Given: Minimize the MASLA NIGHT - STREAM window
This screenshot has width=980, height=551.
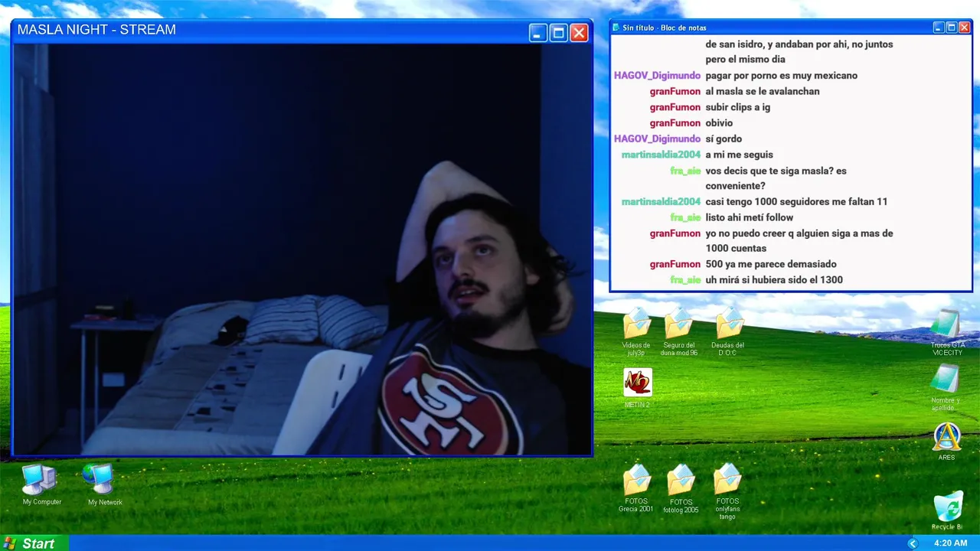Looking at the screenshot, I should pyautogui.click(x=538, y=33).
